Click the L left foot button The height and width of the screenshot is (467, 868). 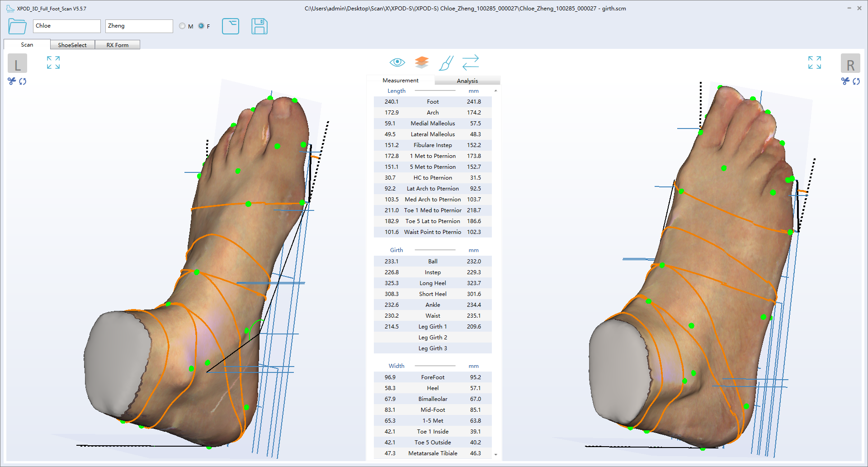[x=17, y=64]
